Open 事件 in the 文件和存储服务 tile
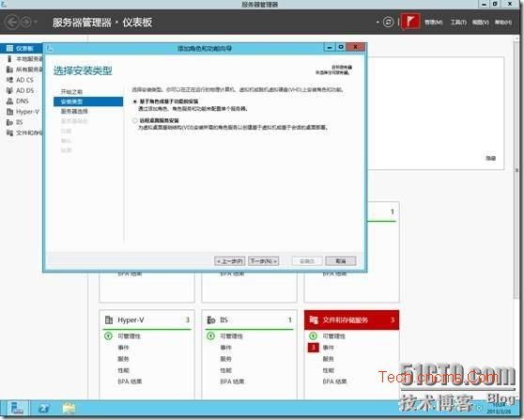 [328, 348]
